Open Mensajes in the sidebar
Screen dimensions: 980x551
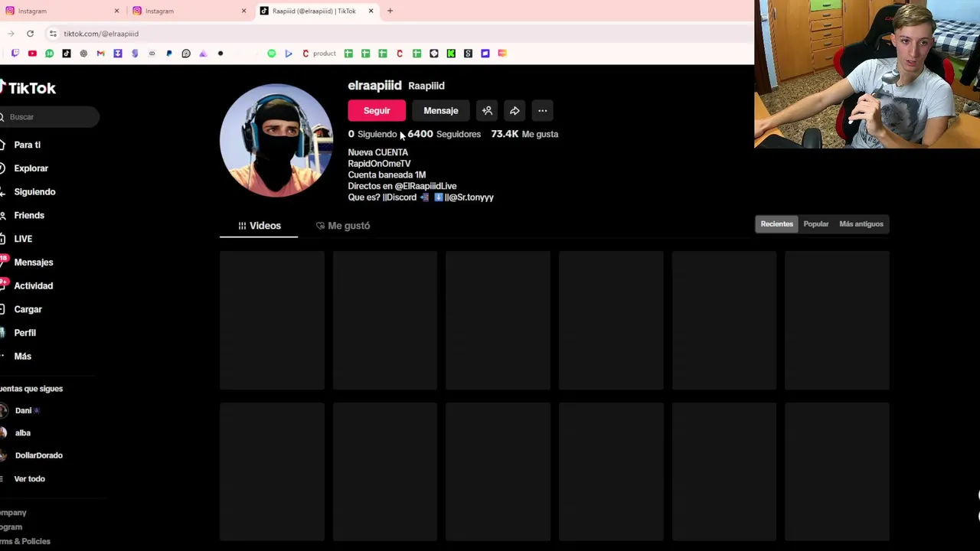pyautogui.click(x=33, y=262)
